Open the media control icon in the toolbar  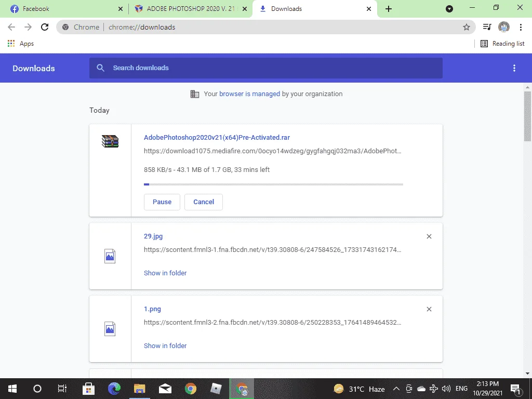(487, 27)
